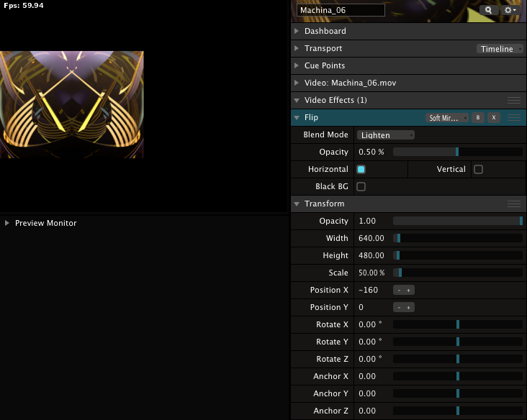Click the Position X value -160
Viewport: 527px width, 420px height.
coord(368,290)
